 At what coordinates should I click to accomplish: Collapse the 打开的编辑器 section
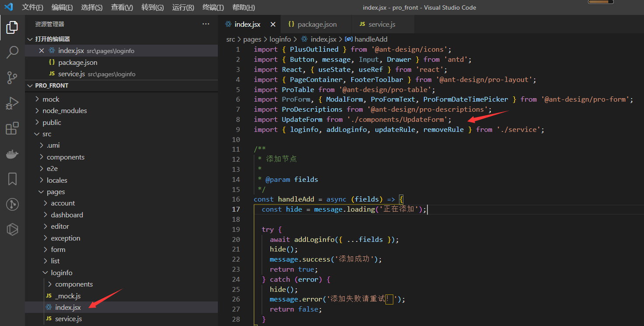[x=122, y=39]
